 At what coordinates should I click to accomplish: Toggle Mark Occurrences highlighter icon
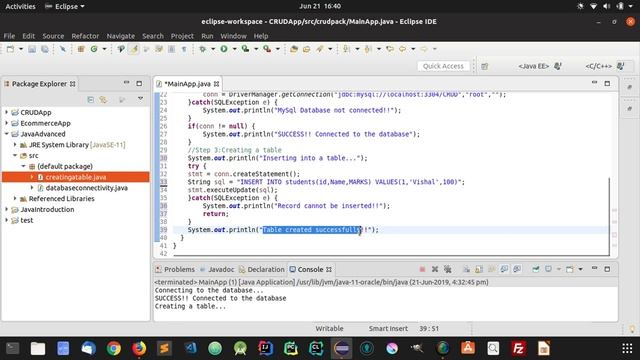click(133, 49)
